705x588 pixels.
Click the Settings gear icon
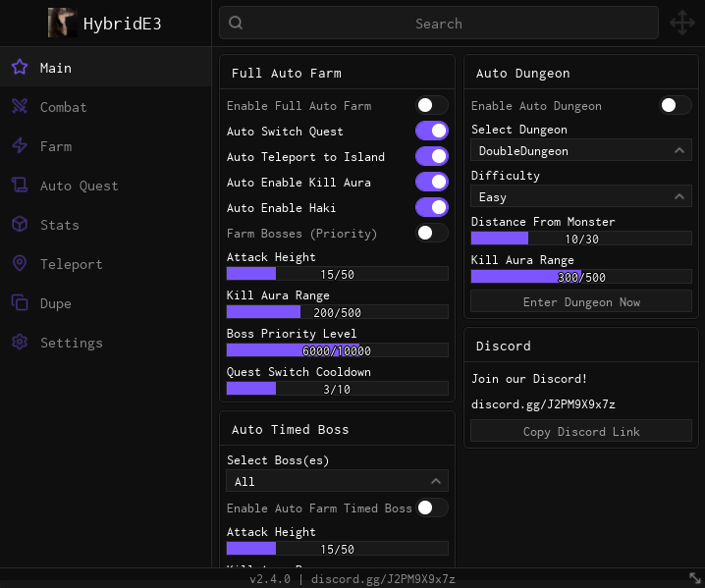(20, 343)
